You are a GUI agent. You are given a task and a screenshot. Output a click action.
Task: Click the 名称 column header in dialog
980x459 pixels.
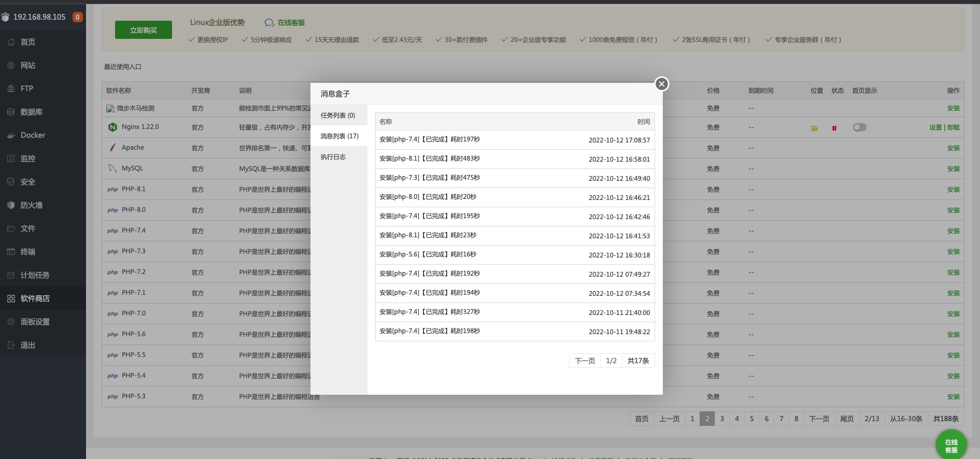pyautogui.click(x=386, y=122)
